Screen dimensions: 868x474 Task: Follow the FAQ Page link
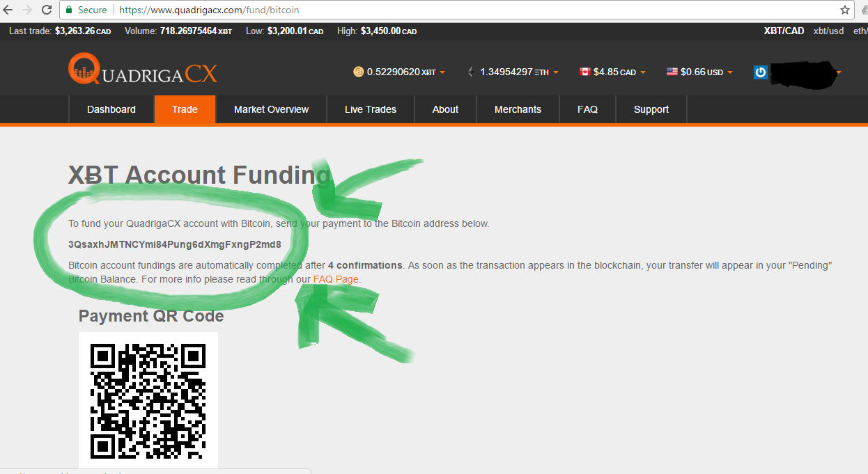[336, 279]
